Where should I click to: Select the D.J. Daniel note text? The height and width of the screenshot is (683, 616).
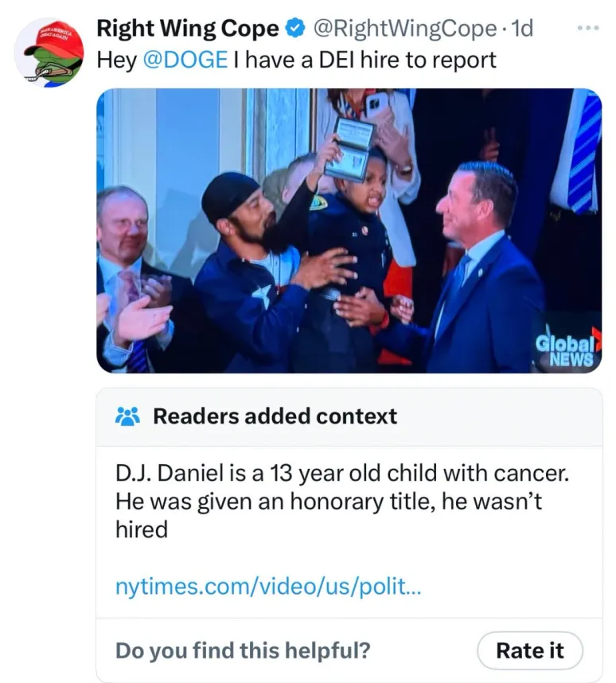click(x=342, y=502)
